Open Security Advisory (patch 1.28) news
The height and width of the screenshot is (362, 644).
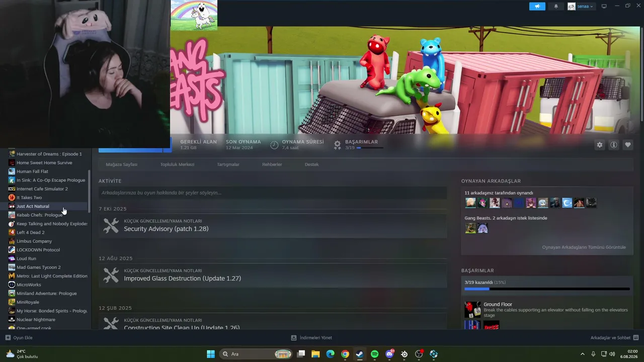pyautogui.click(x=166, y=229)
